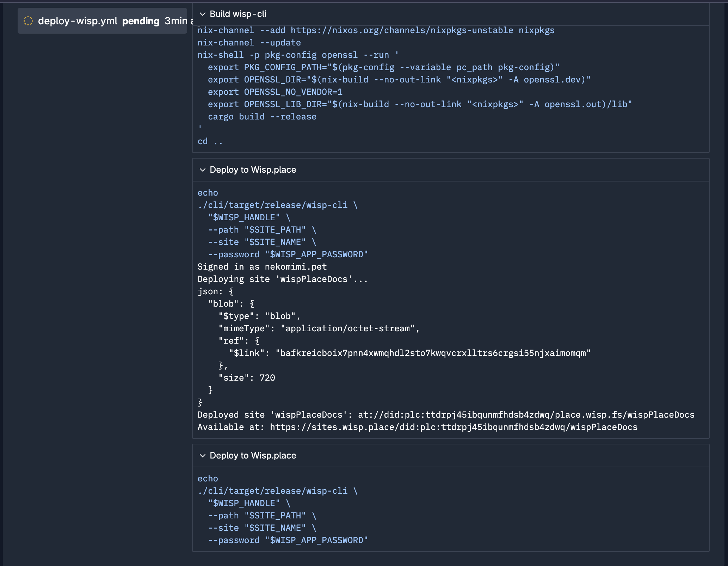Collapse the first Deploy to Wisp.place chevron
This screenshot has height=566, width=728.
202,170
